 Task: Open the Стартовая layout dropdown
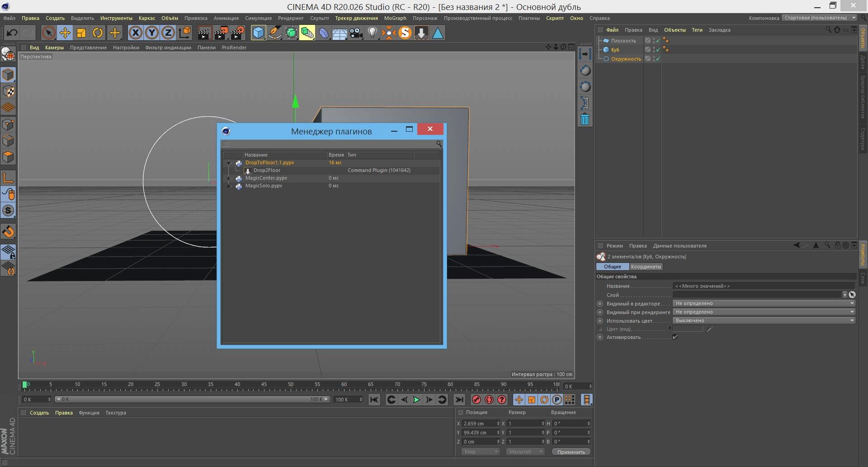820,18
